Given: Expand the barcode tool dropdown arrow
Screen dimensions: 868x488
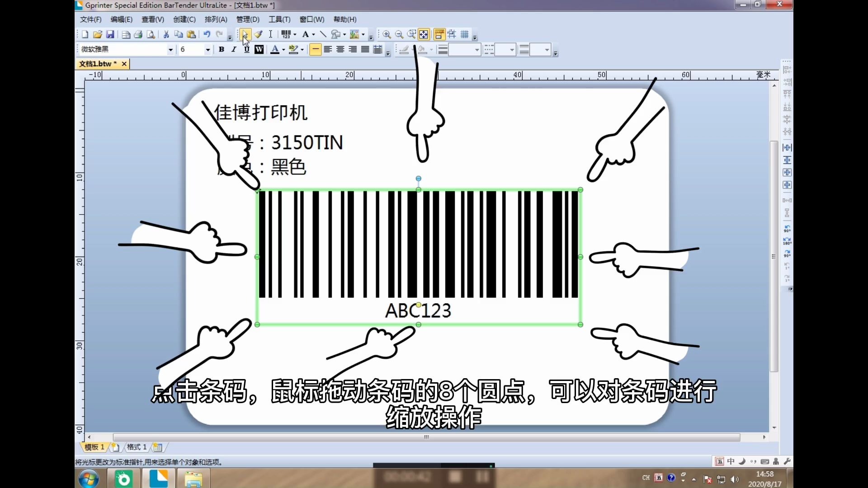Looking at the screenshot, I should 295,34.
